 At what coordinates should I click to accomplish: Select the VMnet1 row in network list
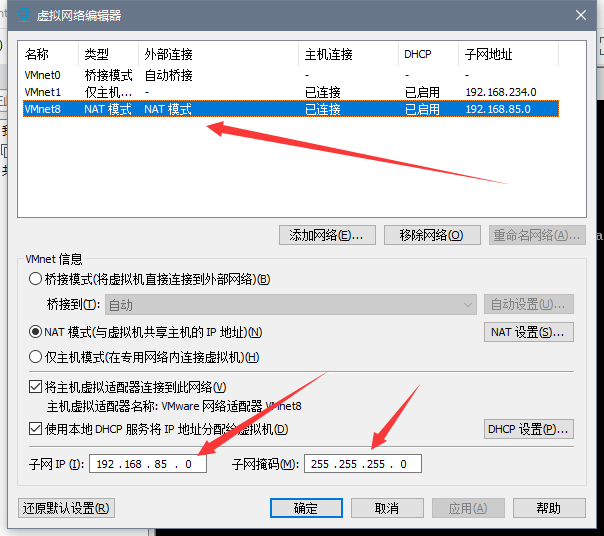[291, 92]
